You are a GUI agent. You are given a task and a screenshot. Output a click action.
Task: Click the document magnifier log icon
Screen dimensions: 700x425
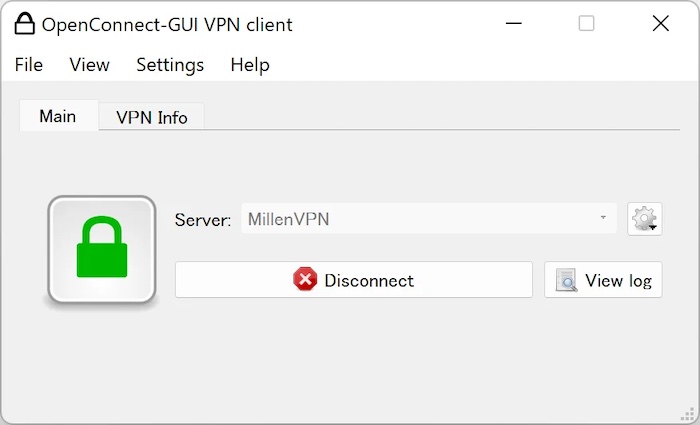(x=567, y=280)
